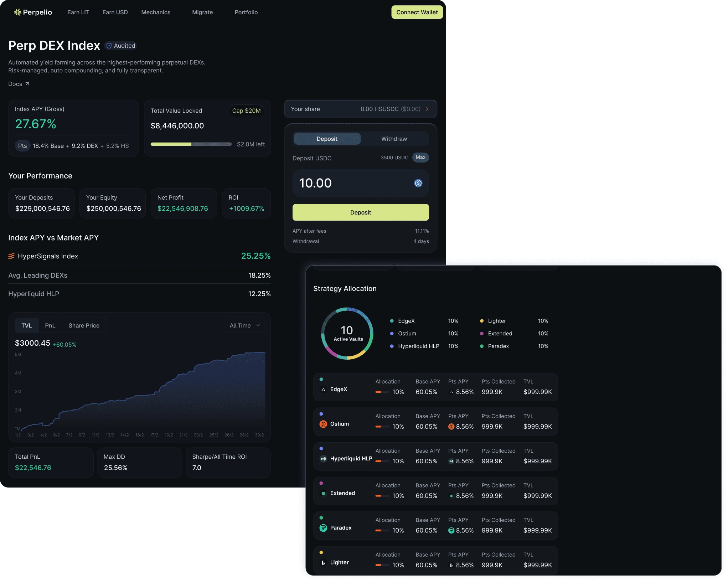Click the Pts APY icon in Extended row
The height and width of the screenshot is (582, 728).
(451, 496)
